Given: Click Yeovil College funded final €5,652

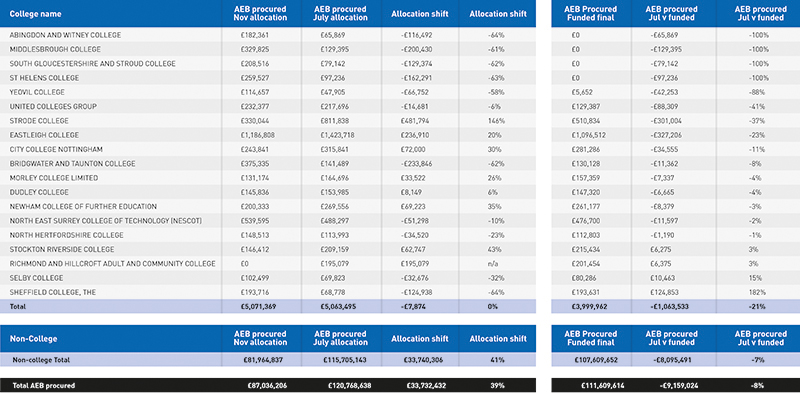Looking at the screenshot, I should [x=581, y=92].
